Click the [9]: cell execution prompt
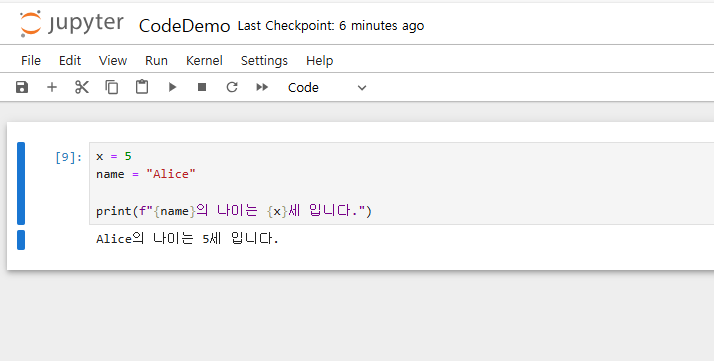The width and height of the screenshot is (714, 361). (x=69, y=157)
